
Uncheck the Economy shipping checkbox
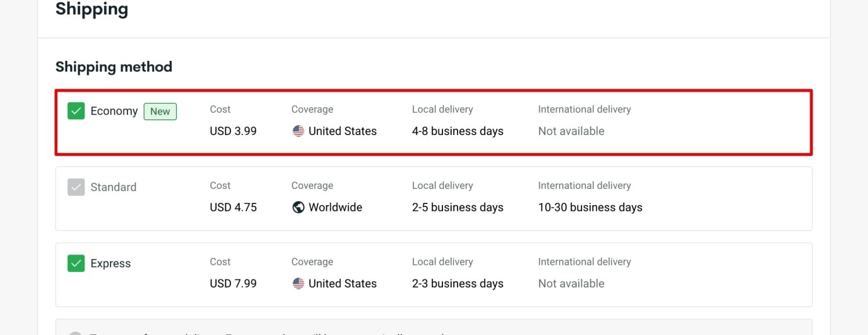coord(76,111)
